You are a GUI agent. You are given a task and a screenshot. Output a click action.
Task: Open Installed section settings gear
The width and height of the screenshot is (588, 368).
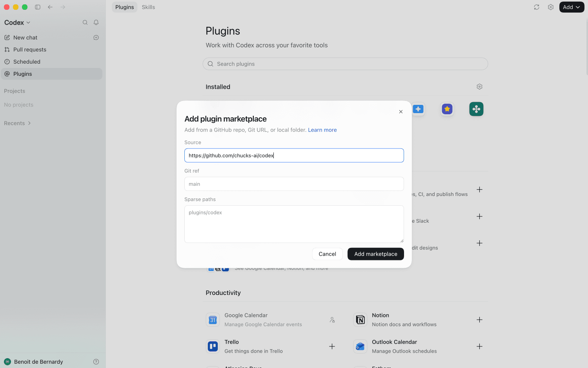(479, 87)
